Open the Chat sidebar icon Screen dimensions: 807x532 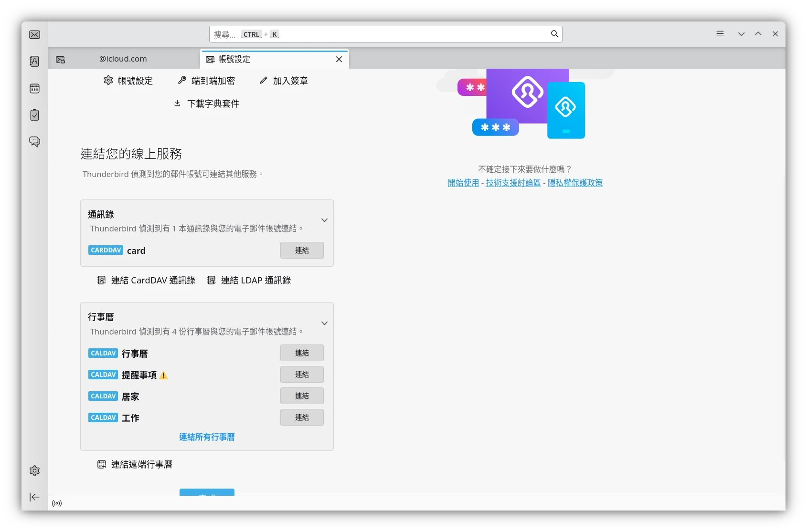pyautogui.click(x=34, y=141)
